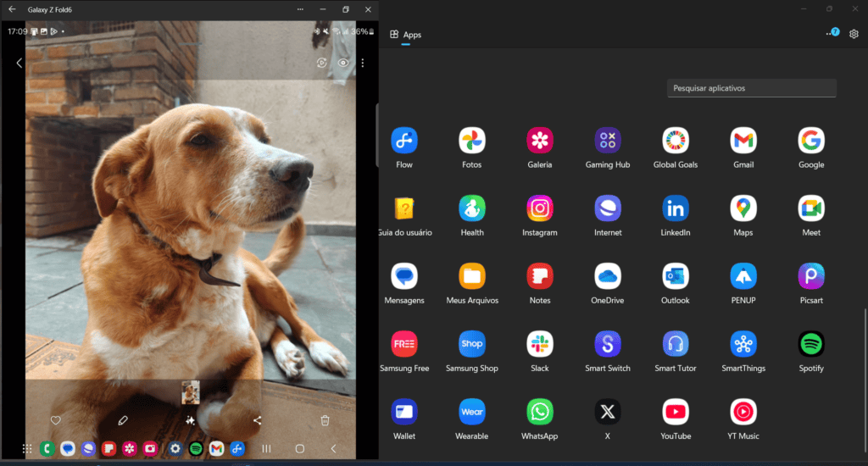
Task: Toggle favorite with the heart icon
Action: click(x=56, y=420)
